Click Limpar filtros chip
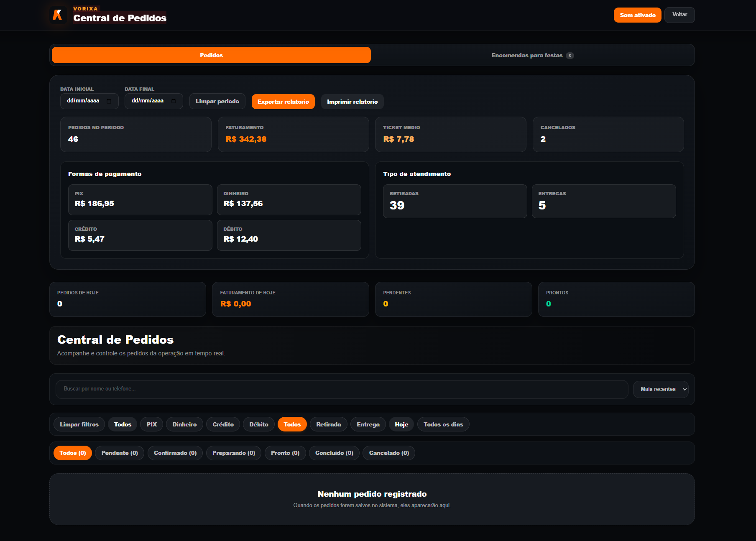The width and height of the screenshot is (756, 541). coord(79,424)
